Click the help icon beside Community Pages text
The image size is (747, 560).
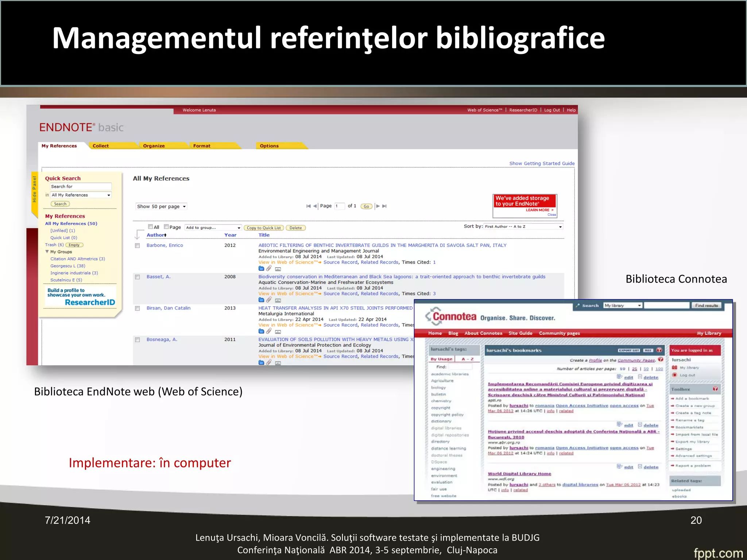[x=661, y=359]
